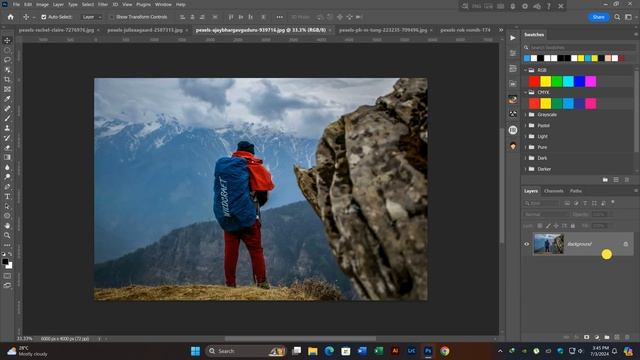This screenshot has width=640, height=360.
Task: Enable Show Transform Controls checkbox
Action: 112,17
